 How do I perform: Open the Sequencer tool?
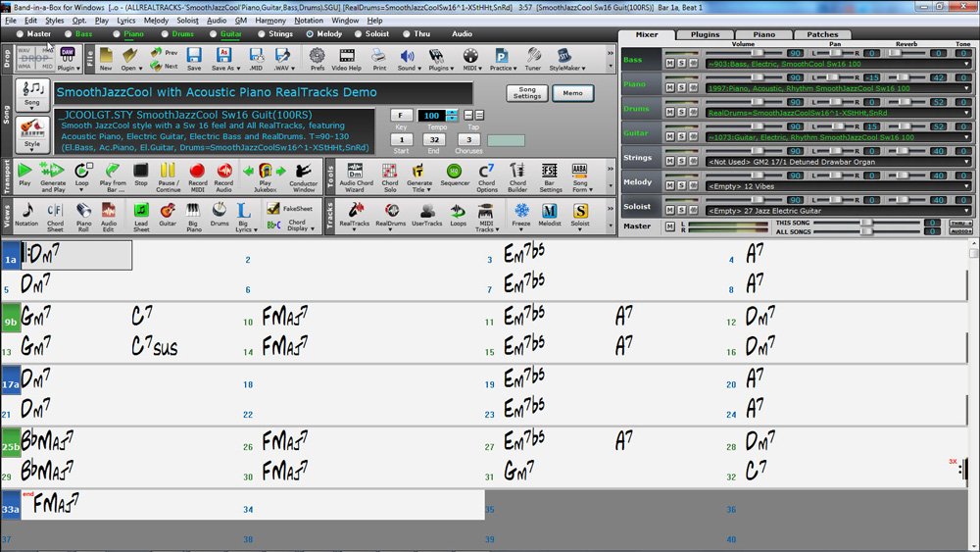click(455, 176)
